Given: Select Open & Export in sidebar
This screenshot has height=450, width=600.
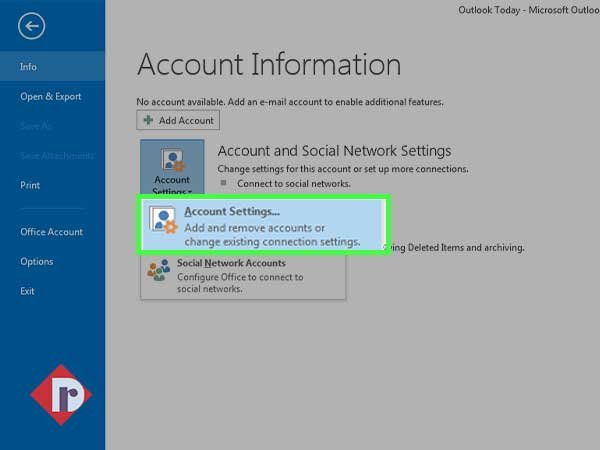Looking at the screenshot, I should pos(52,96).
